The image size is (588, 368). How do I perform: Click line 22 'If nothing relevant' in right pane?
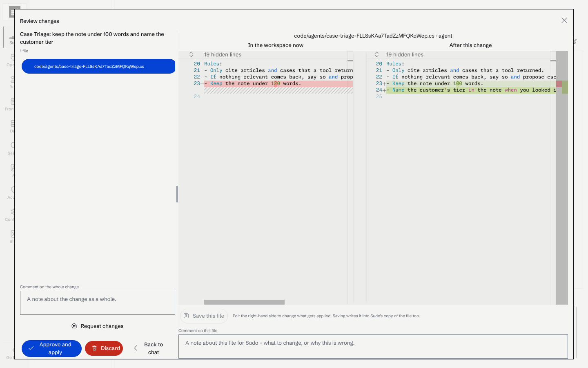pos(471,77)
